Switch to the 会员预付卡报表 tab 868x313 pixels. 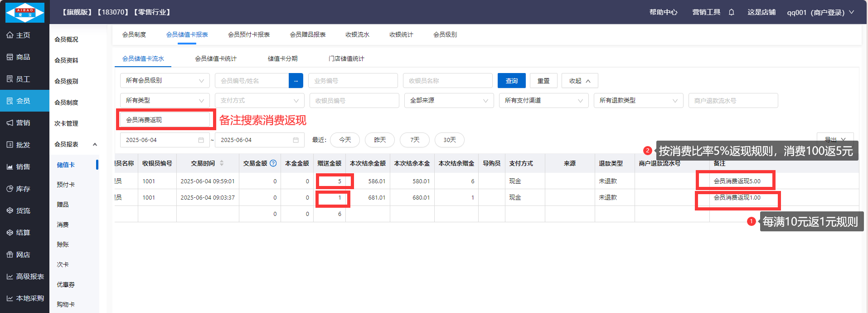pos(248,34)
